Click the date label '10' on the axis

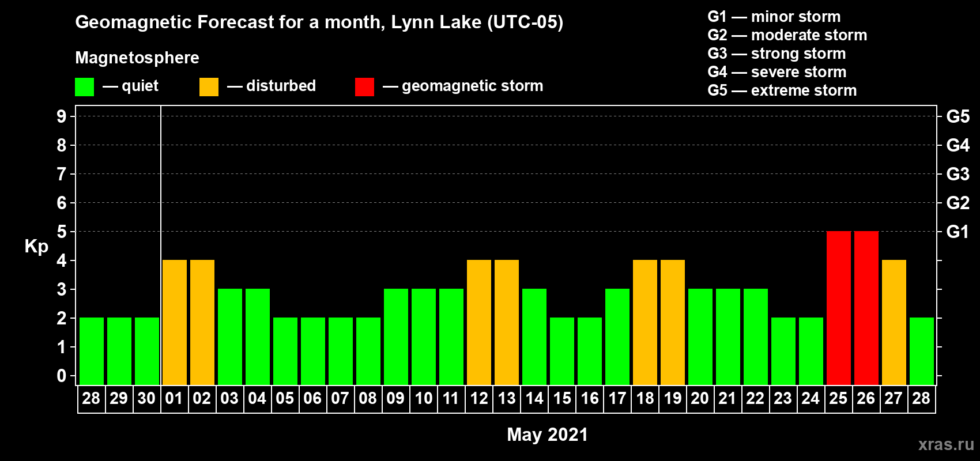[x=423, y=399]
